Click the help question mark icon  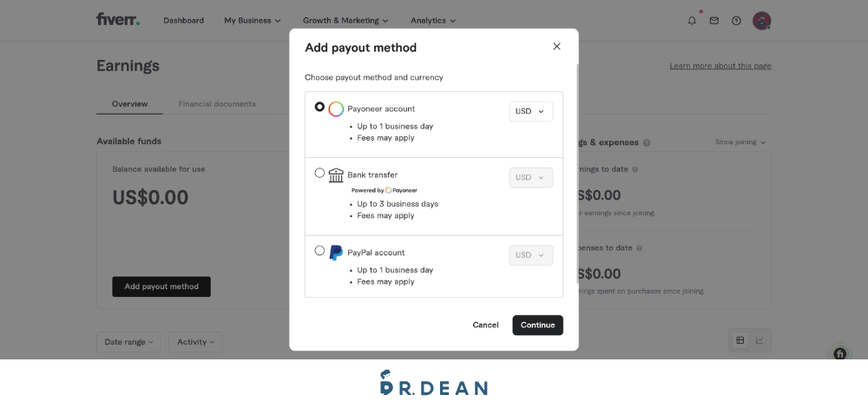point(736,21)
